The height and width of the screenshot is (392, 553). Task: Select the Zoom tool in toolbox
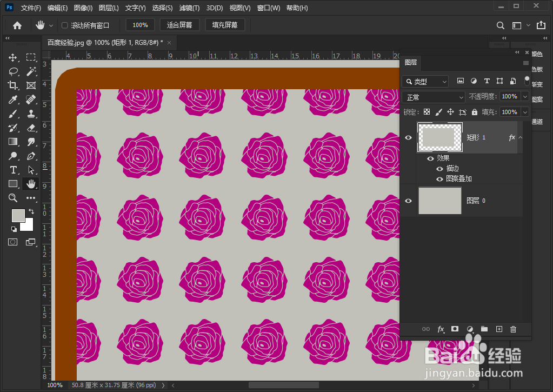click(13, 198)
